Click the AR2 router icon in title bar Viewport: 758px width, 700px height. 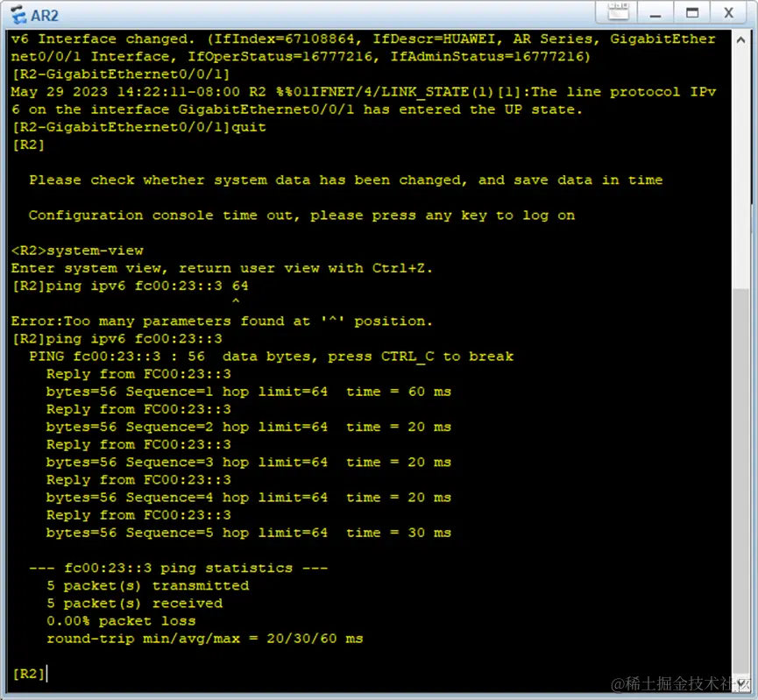click(18, 15)
